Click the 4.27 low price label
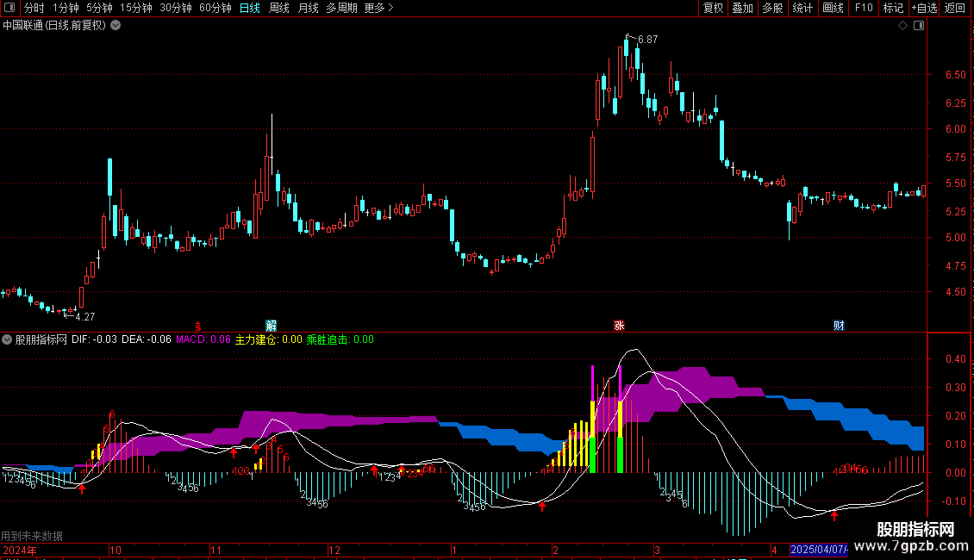Image resolution: width=974 pixels, height=560 pixels. [x=85, y=317]
